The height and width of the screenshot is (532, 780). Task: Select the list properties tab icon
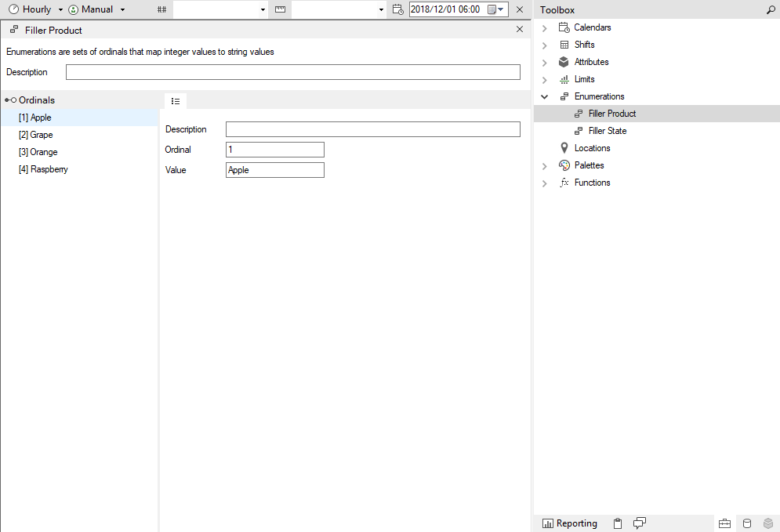pos(176,101)
